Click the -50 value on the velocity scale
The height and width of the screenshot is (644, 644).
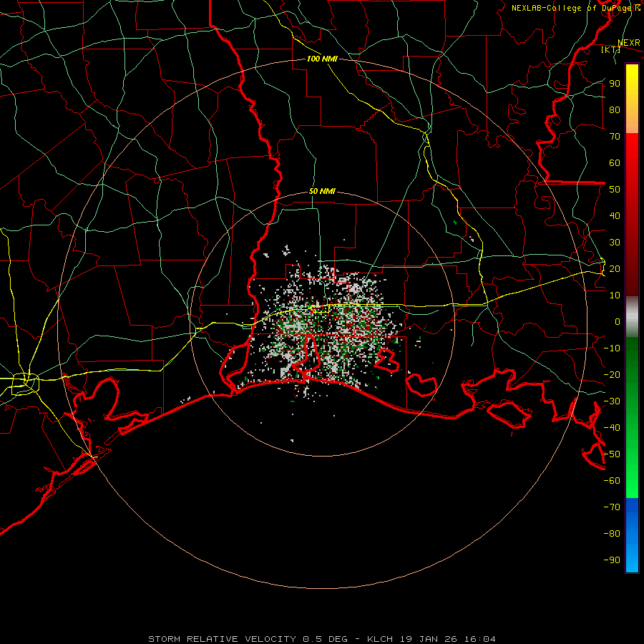(612, 454)
